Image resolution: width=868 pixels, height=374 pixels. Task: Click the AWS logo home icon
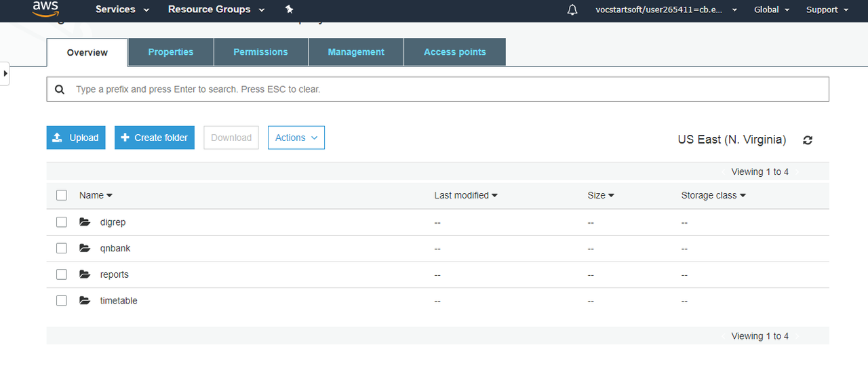pos(45,9)
